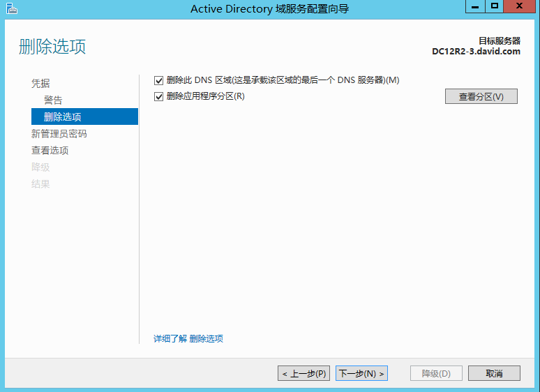
Task: Click the 目标服务器 label
Action: point(500,41)
